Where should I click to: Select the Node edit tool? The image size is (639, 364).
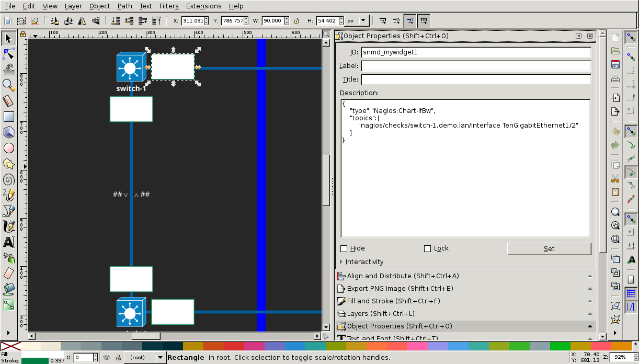click(8, 53)
